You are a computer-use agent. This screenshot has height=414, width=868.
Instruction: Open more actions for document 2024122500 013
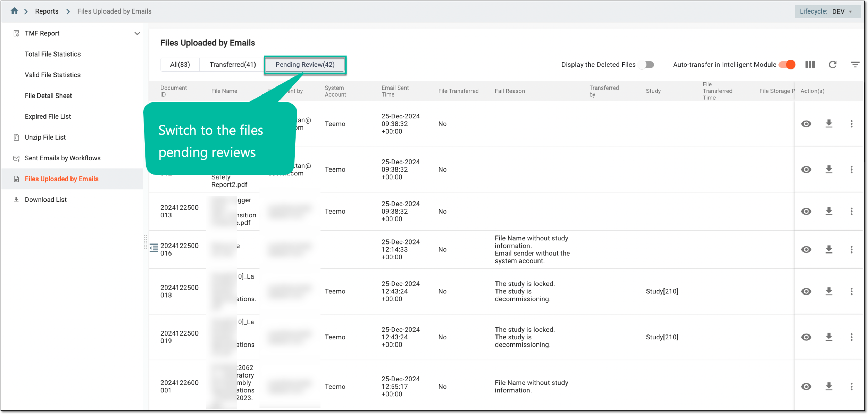851,212
